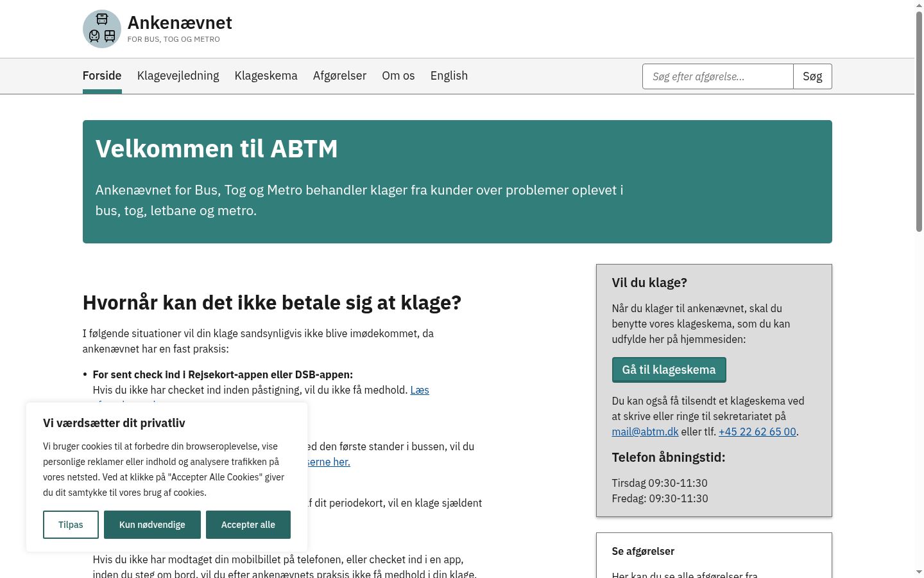Screen dimensions: 924x578
Task: Open the Afgørelser menu item
Action: pos(339,76)
